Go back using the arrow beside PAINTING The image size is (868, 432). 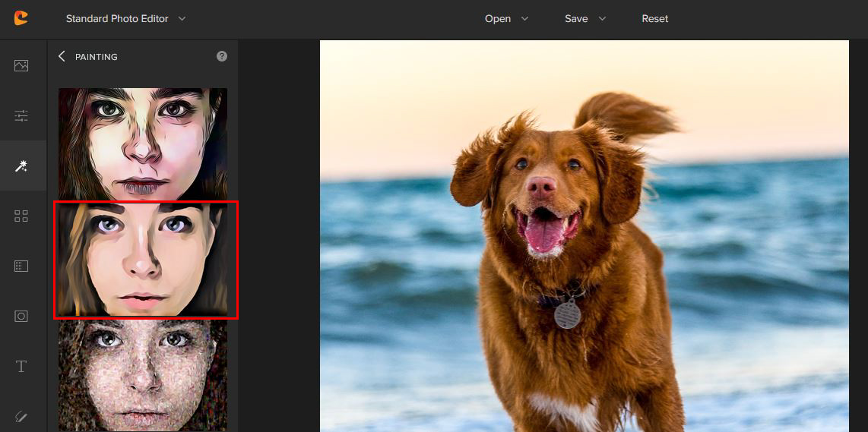[62, 56]
